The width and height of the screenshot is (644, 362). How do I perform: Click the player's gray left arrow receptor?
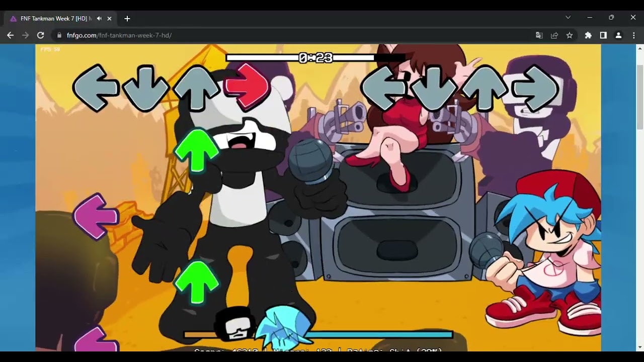(384, 88)
